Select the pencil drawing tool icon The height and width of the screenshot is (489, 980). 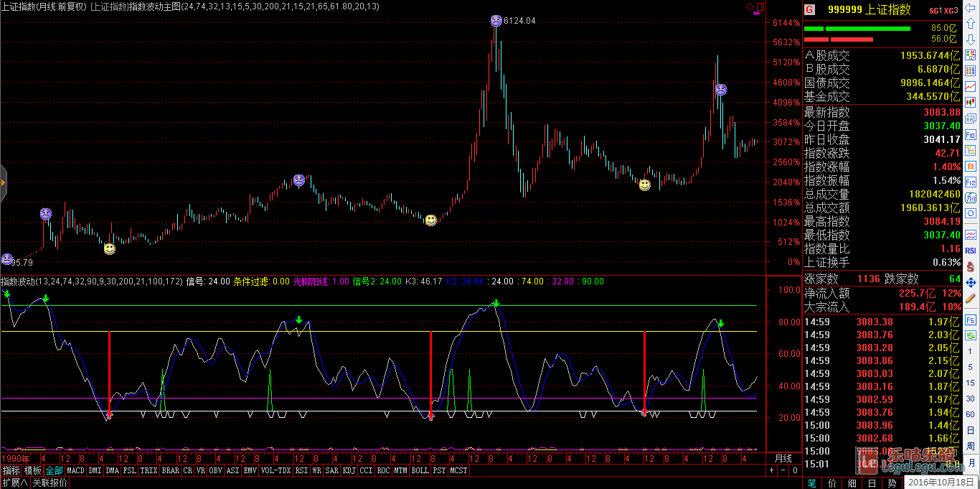971,297
